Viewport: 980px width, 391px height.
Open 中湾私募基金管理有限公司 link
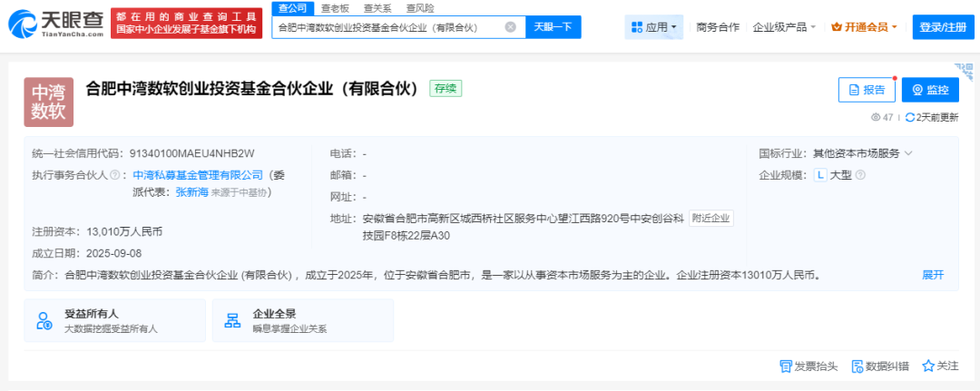point(198,175)
